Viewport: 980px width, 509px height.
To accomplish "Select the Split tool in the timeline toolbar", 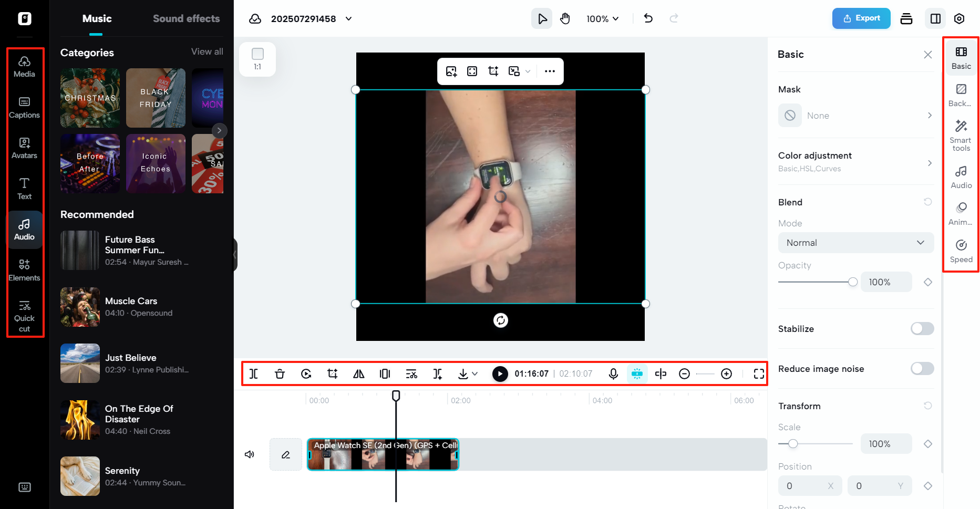I will tap(254, 373).
